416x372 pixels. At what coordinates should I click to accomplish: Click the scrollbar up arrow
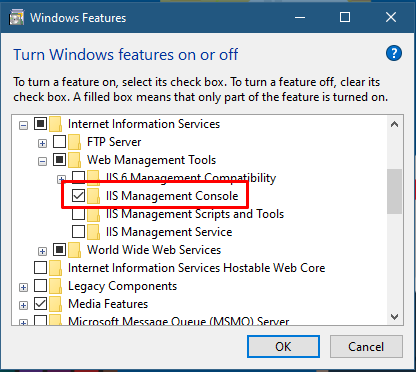(394, 124)
